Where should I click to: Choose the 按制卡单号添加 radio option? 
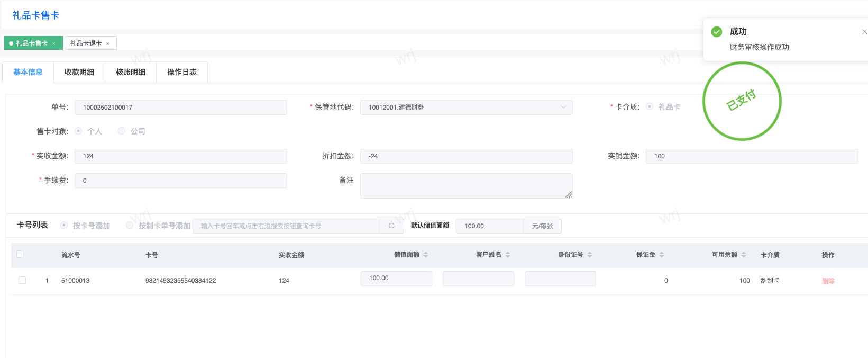[x=130, y=226]
